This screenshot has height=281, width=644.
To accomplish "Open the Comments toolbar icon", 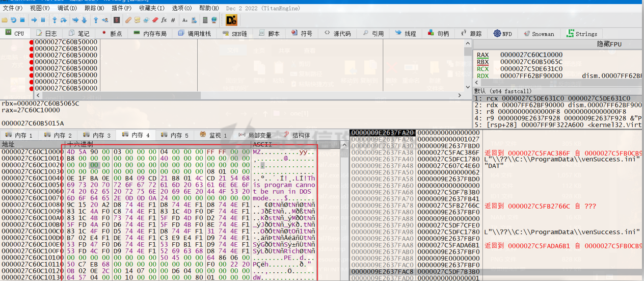I will pyautogui.click(x=137, y=20).
